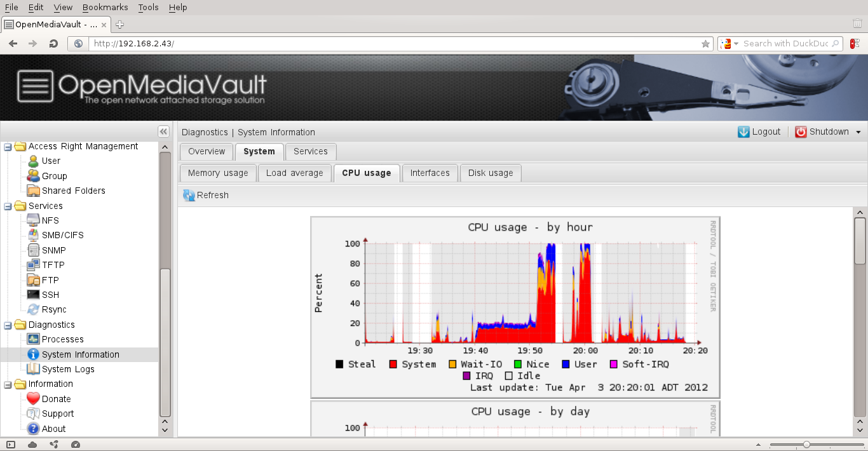The height and width of the screenshot is (451, 868).
Task: Switch to the Services tab
Action: point(311,152)
